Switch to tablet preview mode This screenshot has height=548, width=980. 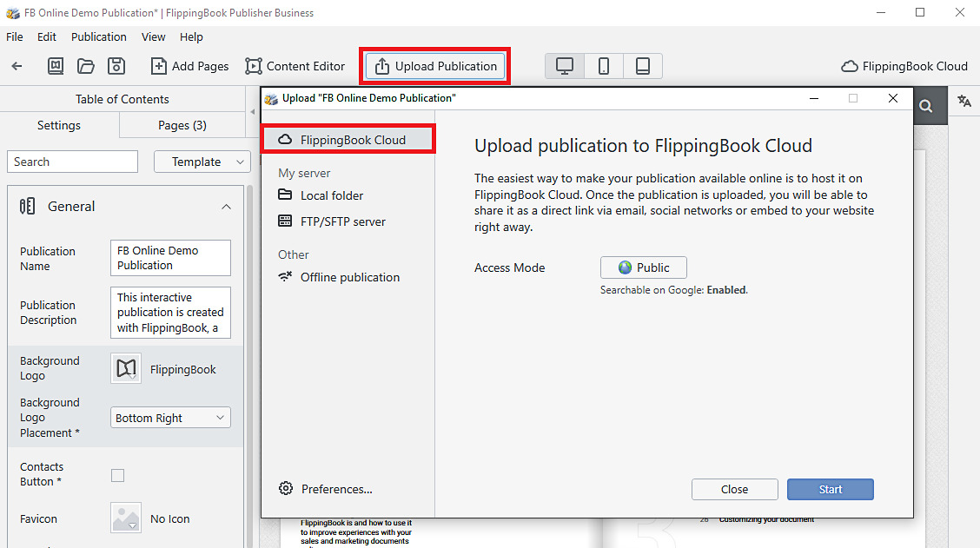point(643,66)
